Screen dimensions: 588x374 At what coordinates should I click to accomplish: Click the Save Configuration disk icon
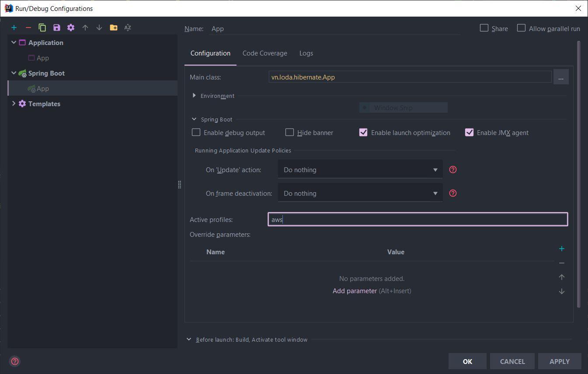pyautogui.click(x=57, y=28)
